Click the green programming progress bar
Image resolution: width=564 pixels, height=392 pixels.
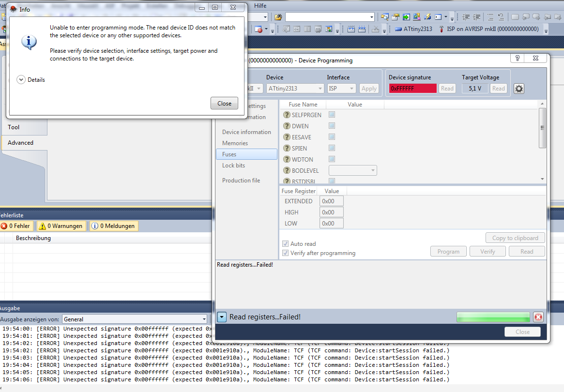(493, 317)
